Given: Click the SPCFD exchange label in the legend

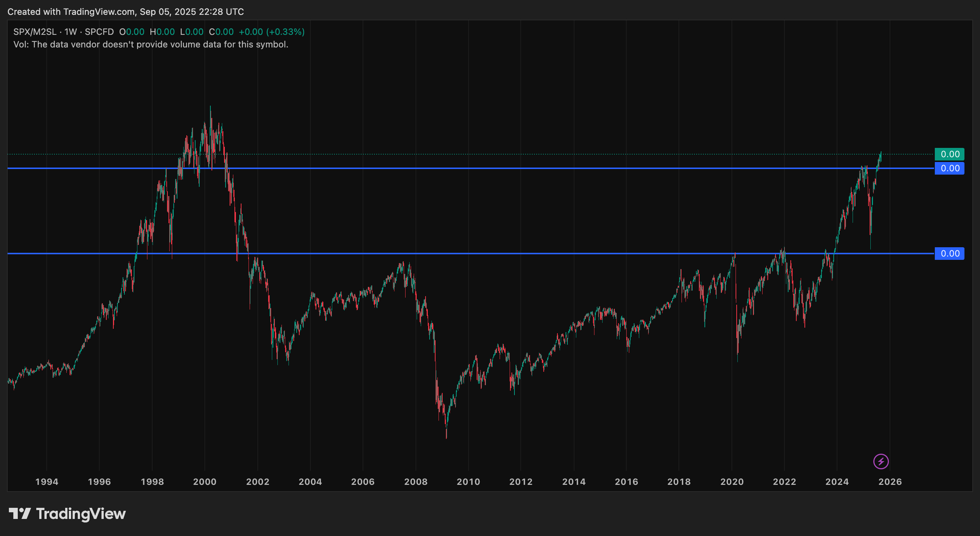Looking at the screenshot, I should coord(99,32).
